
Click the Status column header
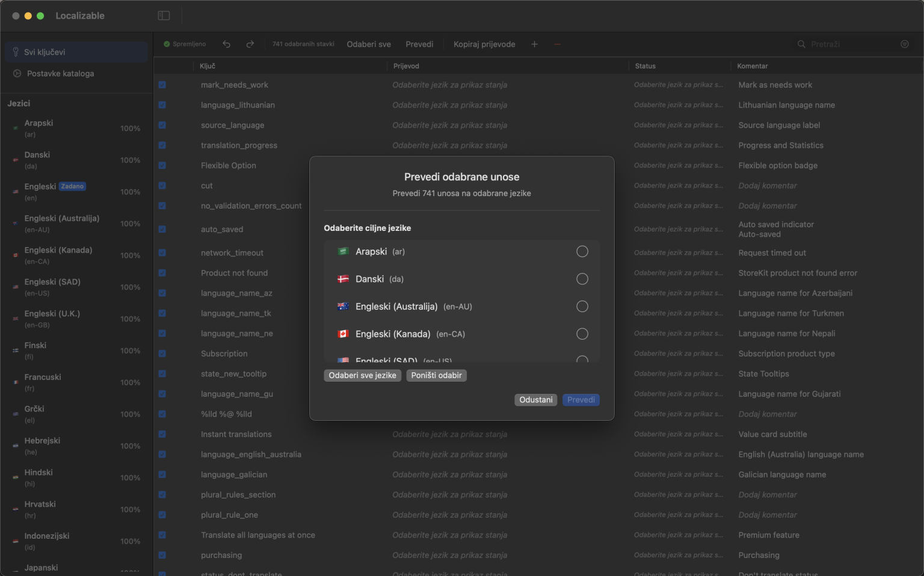pyautogui.click(x=645, y=66)
